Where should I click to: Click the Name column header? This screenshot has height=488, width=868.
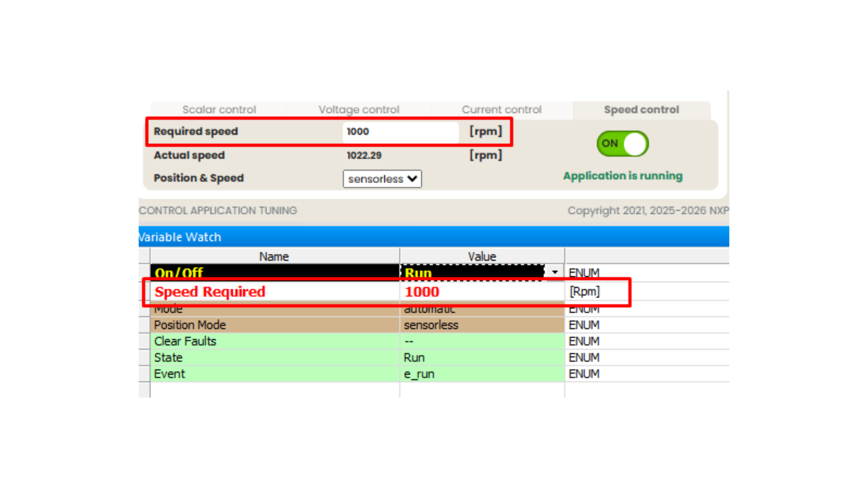pos(275,256)
